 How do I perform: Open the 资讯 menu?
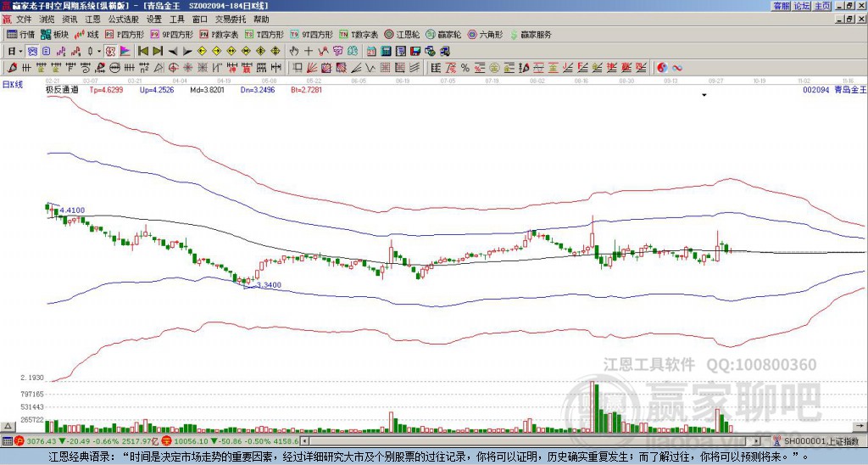tap(70, 20)
